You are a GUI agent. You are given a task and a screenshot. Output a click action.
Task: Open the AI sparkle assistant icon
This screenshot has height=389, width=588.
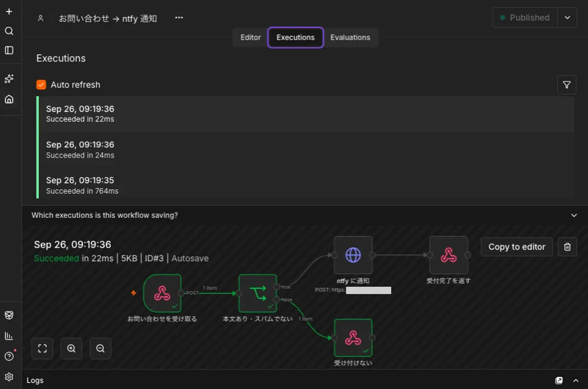(9, 79)
